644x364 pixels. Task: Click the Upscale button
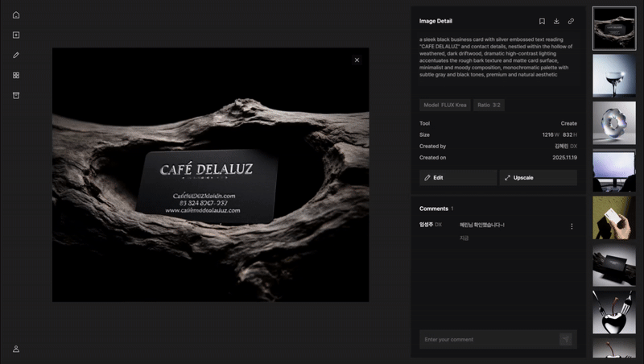538,178
